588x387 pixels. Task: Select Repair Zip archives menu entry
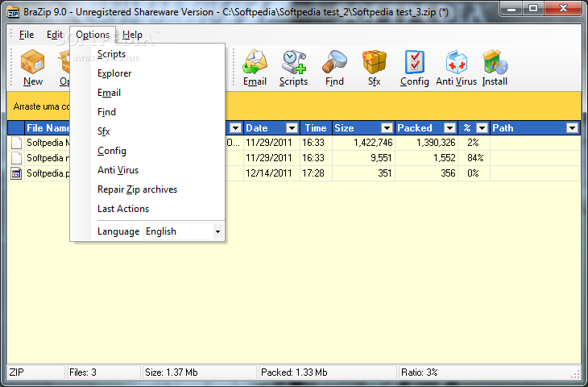pyautogui.click(x=137, y=189)
